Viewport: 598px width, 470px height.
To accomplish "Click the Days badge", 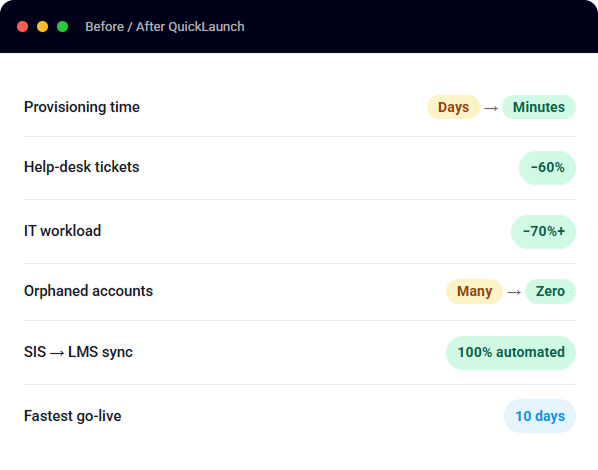I will (x=453, y=107).
